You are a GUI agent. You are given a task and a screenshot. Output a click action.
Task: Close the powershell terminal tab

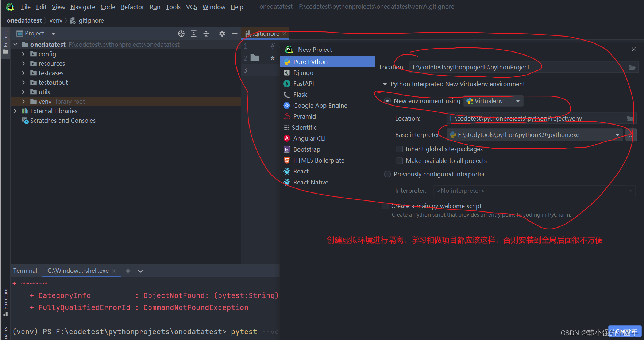pyautogui.click(x=114, y=271)
